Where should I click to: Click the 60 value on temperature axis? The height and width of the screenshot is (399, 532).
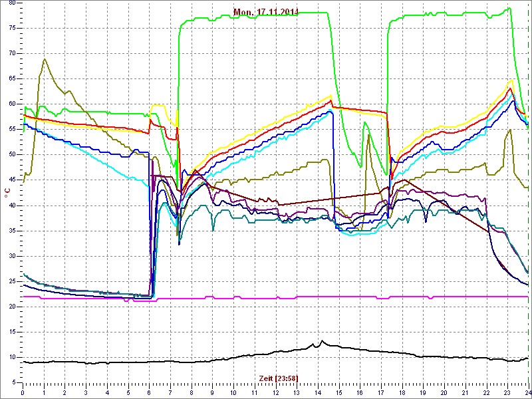click(x=11, y=104)
